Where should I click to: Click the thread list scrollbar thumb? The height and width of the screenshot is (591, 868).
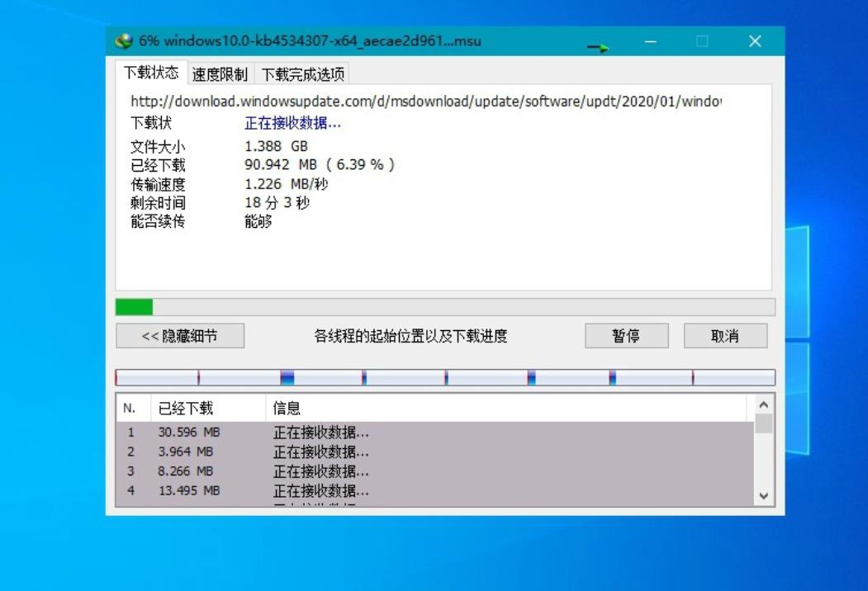pos(764,424)
